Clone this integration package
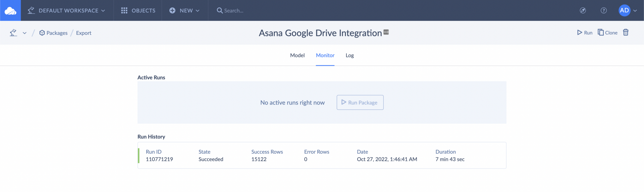644x192 pixels. pyautogui.click(x=607, y=33)
